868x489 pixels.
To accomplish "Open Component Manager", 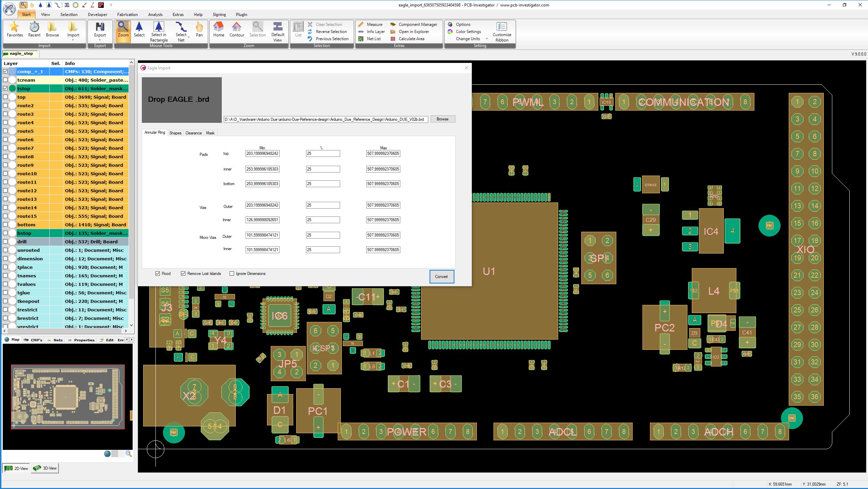I will 416,25.
